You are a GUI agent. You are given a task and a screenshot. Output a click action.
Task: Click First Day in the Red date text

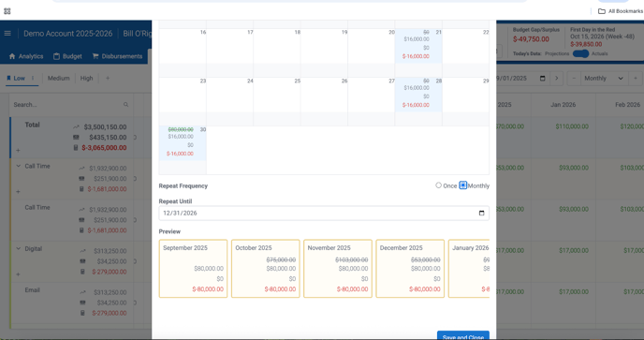[602, 37]
